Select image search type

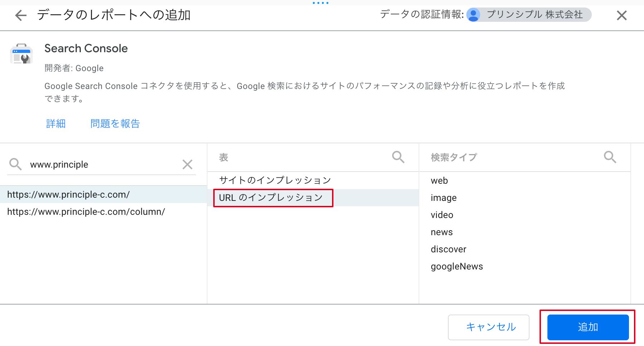[525, 198]
